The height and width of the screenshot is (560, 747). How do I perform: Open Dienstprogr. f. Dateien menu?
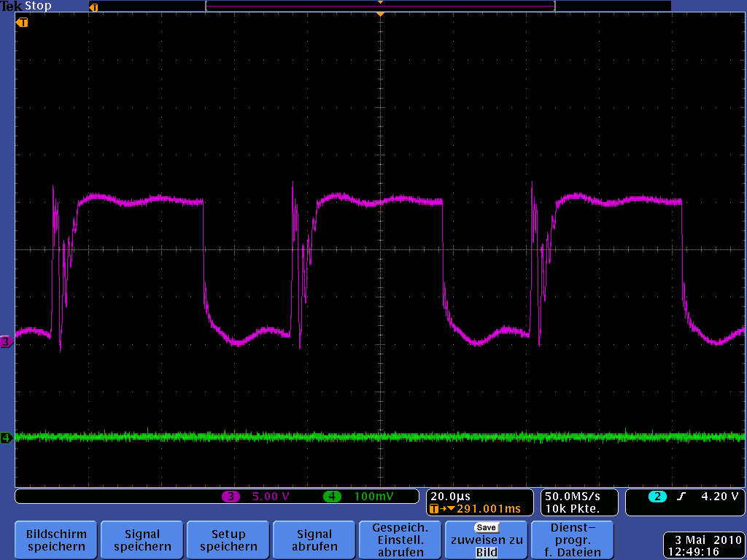click(572, 540)
